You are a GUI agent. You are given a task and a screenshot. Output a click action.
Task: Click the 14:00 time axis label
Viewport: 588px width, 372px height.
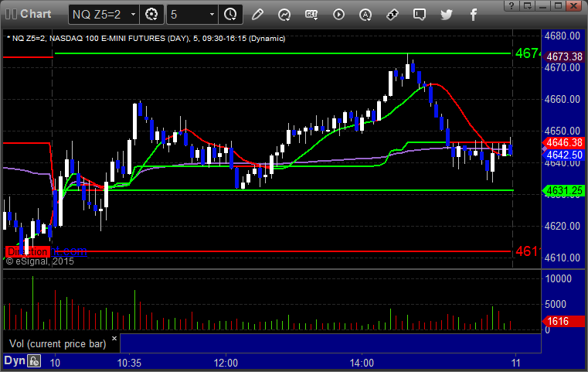click(x=362, y=363)
